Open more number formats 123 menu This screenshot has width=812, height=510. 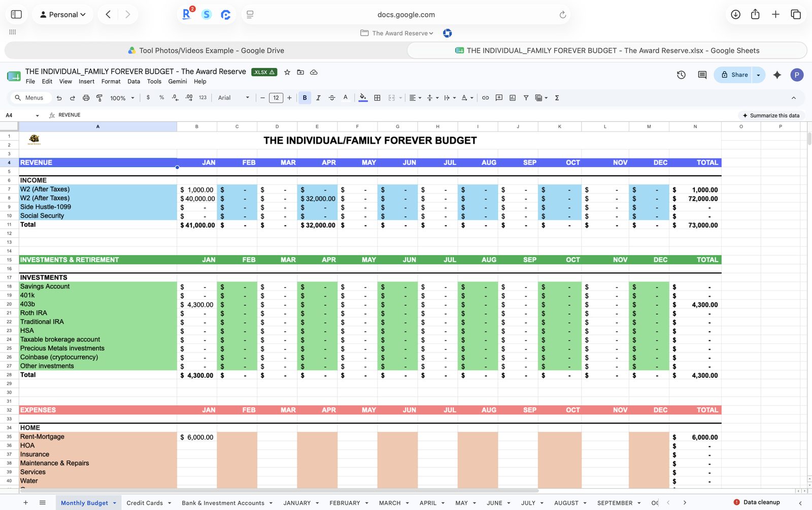click(x=202, y=98)
